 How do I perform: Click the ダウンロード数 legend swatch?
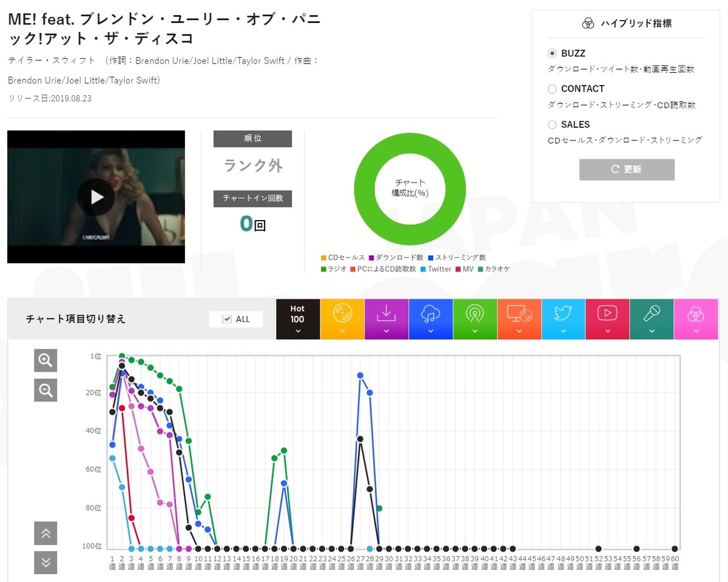(x=371, y=258)
